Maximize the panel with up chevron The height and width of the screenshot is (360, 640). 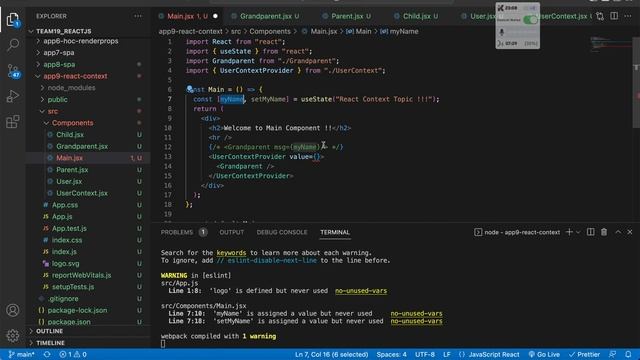pyautogui.click(x=618, y=232)
